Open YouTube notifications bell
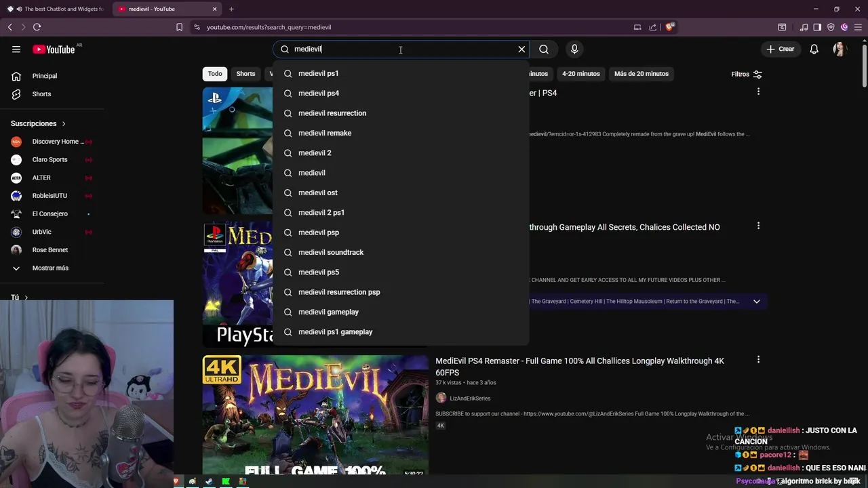868x488 pixels. click(814, 49)
